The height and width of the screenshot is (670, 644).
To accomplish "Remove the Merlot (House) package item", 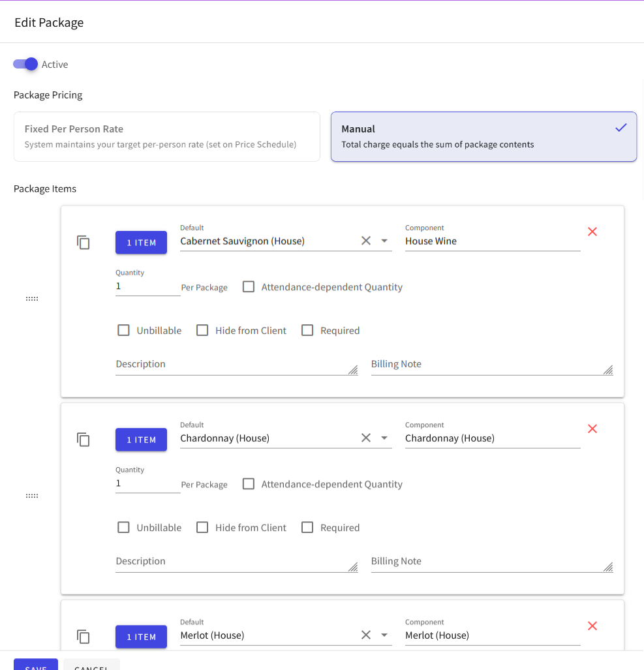I will click(x=592, y=626).
